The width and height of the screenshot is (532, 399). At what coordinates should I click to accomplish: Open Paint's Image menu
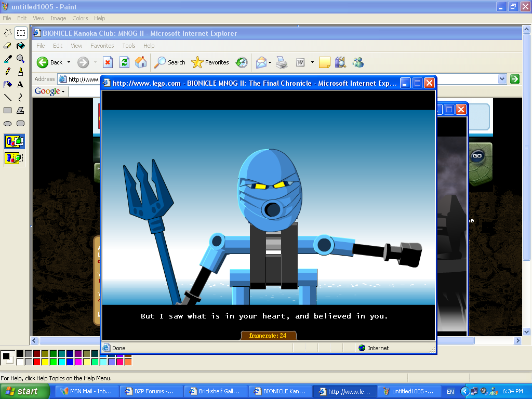(x=58, y=18)
